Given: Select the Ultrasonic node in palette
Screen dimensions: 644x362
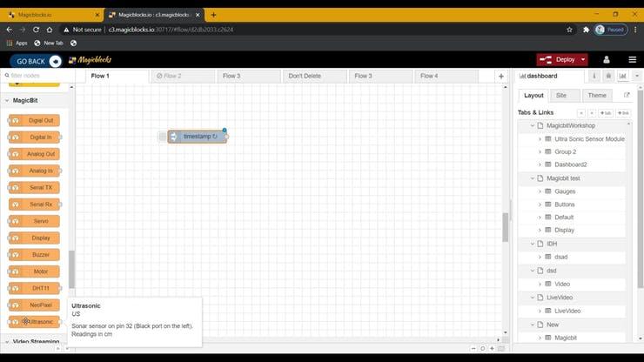Looking at the screenshot, I should coord(35,322).
